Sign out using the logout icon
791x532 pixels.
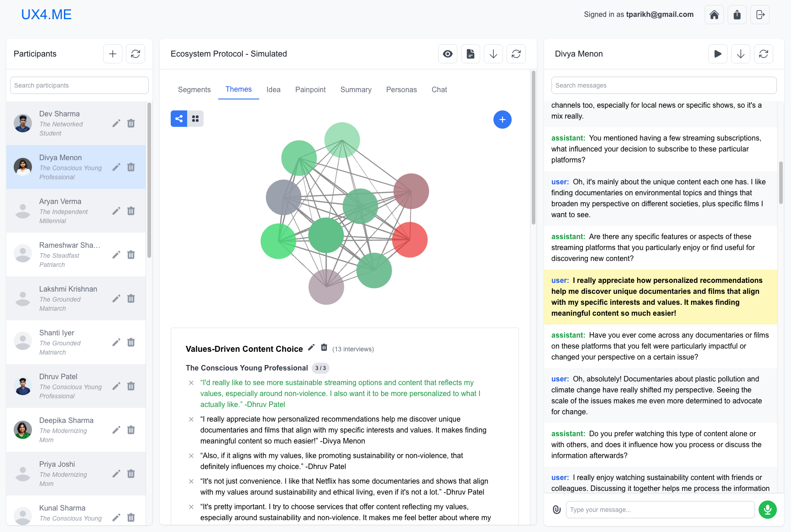pyautogui.click(x=760, y=14)
